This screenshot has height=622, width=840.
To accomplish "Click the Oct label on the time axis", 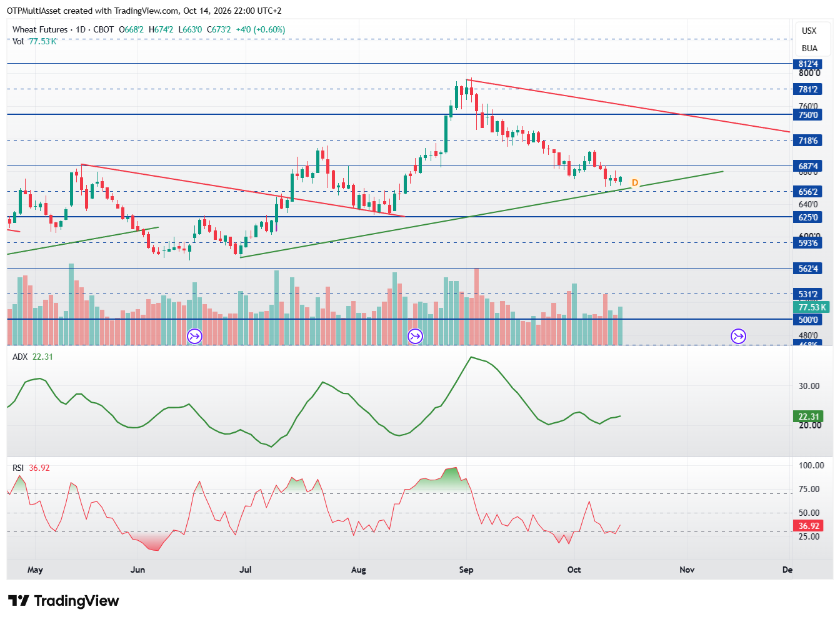I will 574,570.
